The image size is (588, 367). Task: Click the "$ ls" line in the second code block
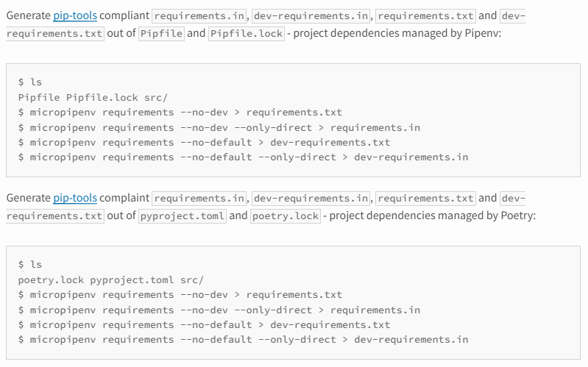pos(30,265)
